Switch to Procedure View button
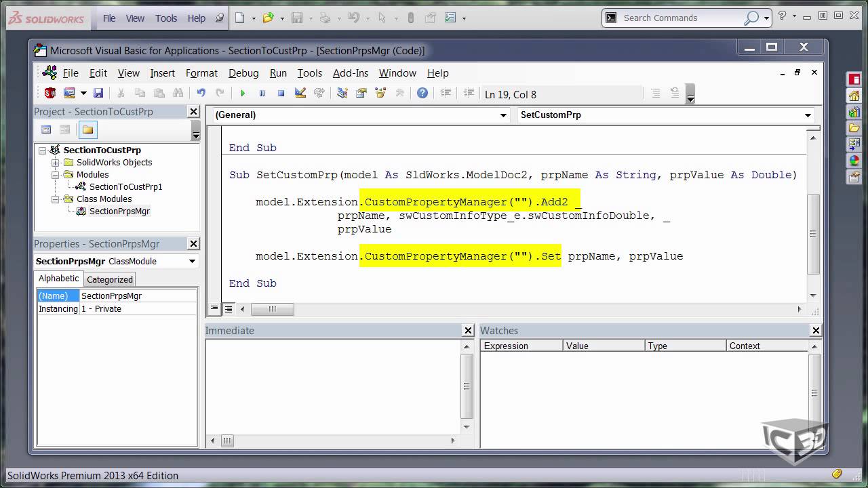This screenshot has width=868, height=488. point(214,308)
